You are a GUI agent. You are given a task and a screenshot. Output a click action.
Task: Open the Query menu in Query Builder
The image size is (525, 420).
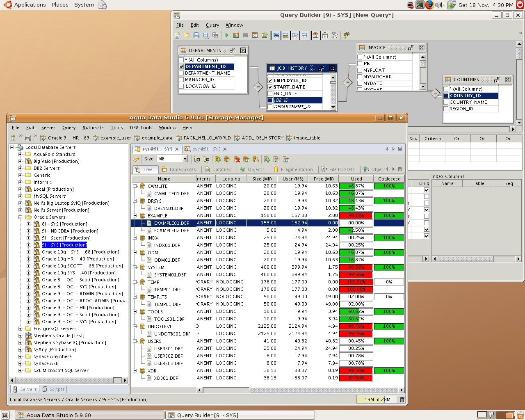click(212, 25)
